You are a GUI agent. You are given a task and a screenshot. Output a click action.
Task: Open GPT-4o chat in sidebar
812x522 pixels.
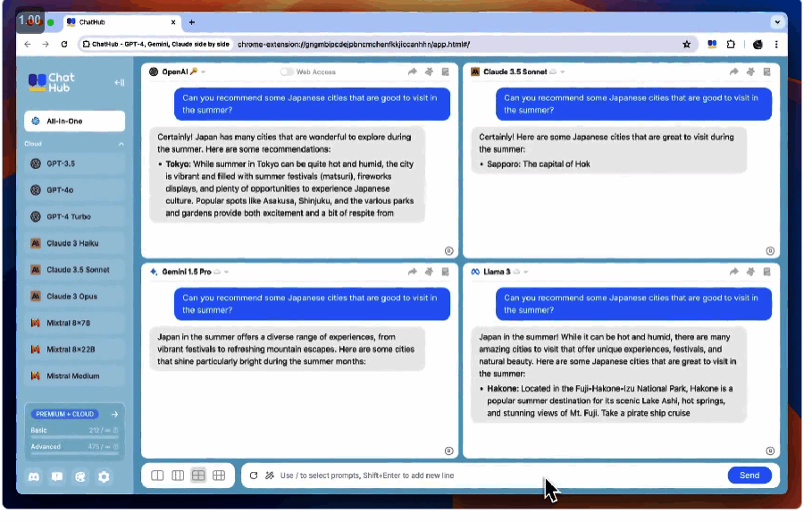coord(75,192)
